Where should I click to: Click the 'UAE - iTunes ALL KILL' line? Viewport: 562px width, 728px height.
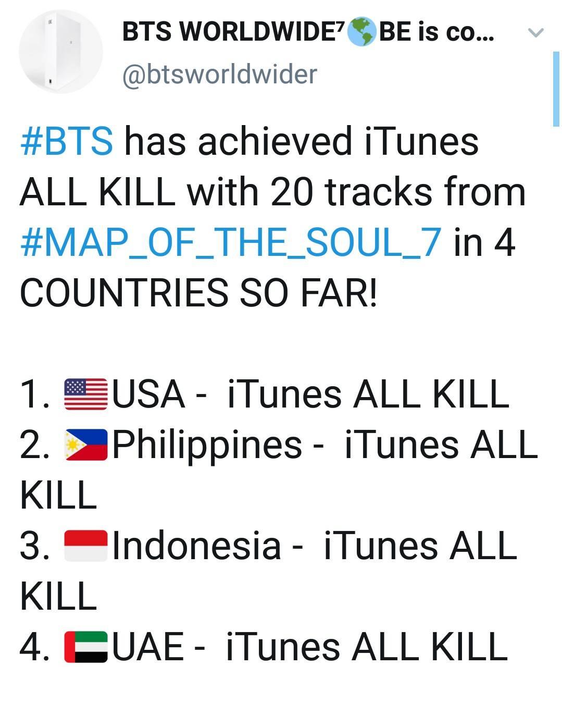pos(310,647)
